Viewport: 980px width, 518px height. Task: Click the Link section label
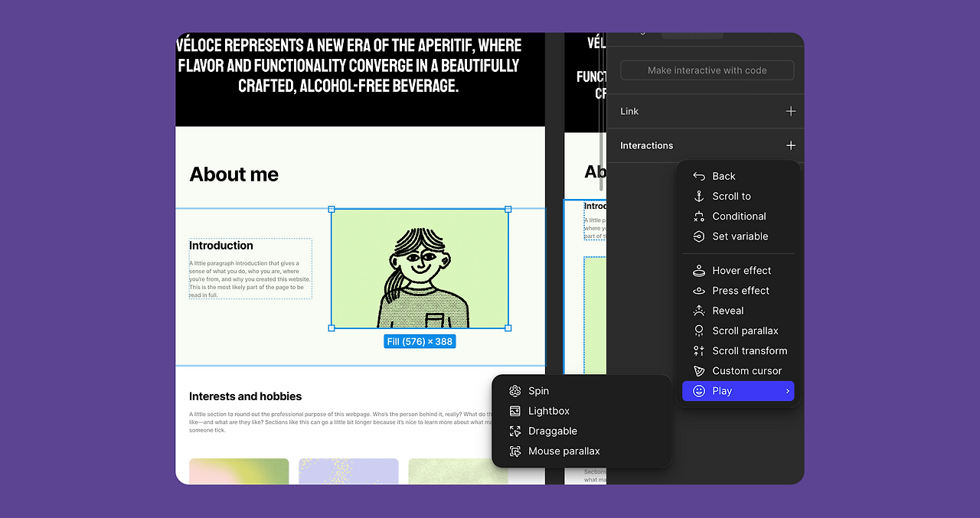point(629,111)
